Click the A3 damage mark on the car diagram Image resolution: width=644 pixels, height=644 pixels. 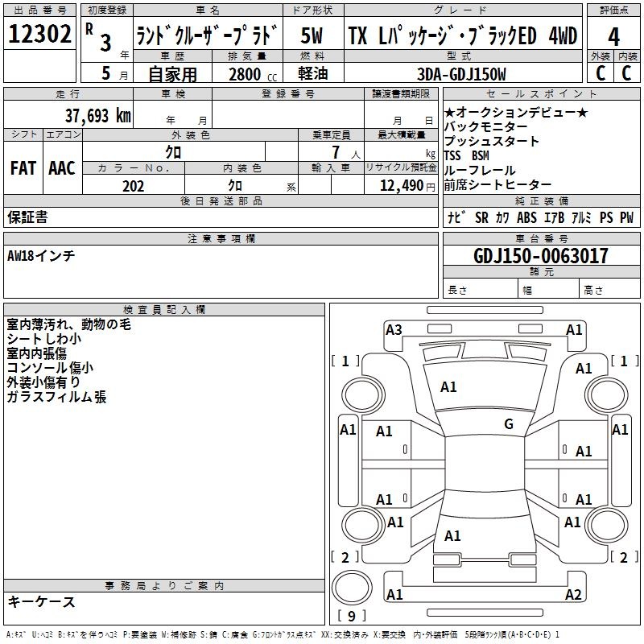click(394, 329)
